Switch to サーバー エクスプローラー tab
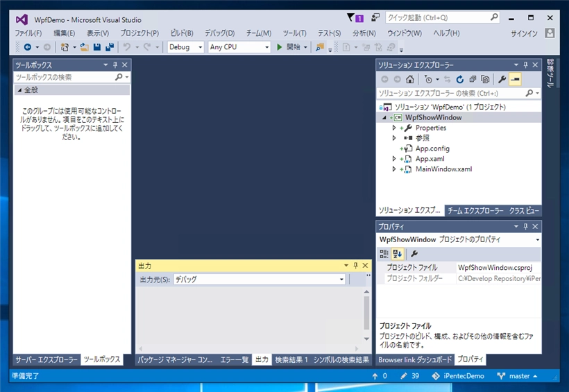The width and height of the screenshot is (569, 392). pyautogui.click(x=46, y=359)
